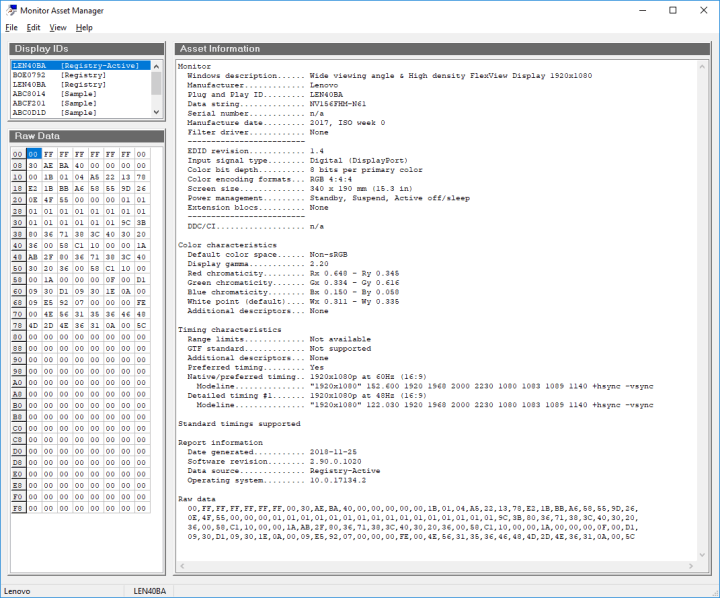This screenshot has height=598, width=720.
Task: Open the View menu
Action: click(58, 27)
